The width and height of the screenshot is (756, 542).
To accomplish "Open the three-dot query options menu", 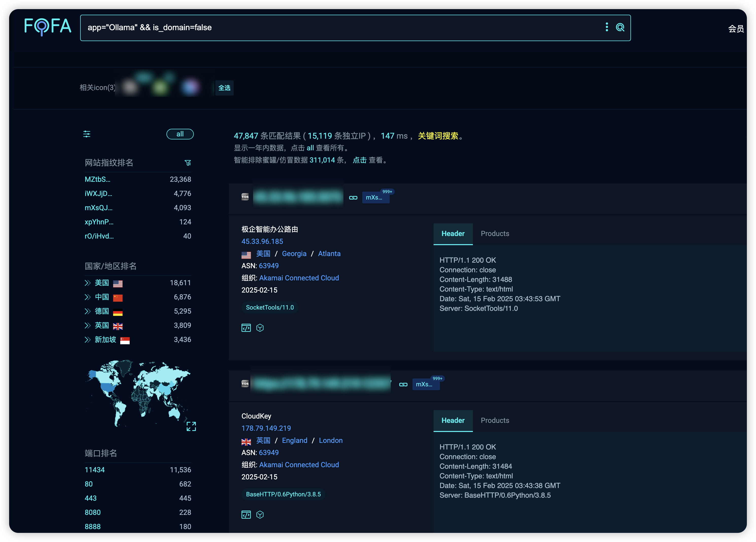I will (607, 27).
